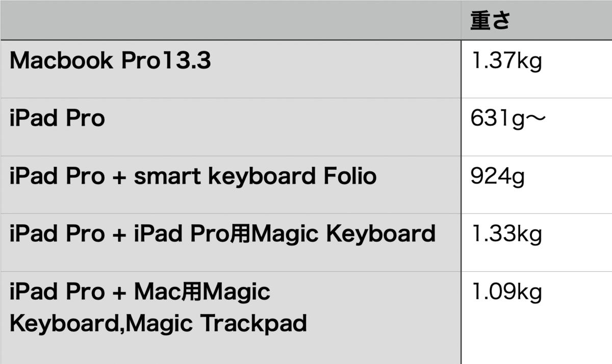Screen dimensions: 612x364
Task: Click the 1.09kg weight cell
Action: tap(537, 318)
